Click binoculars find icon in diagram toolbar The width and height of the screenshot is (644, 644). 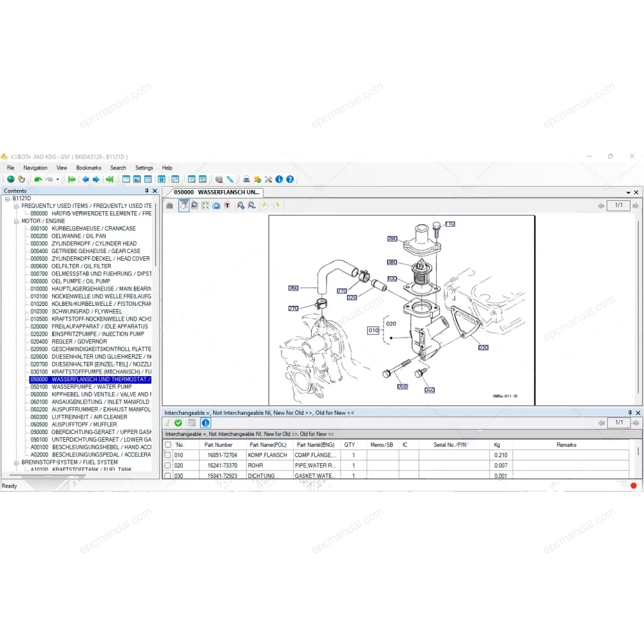[x=169, y=205]
